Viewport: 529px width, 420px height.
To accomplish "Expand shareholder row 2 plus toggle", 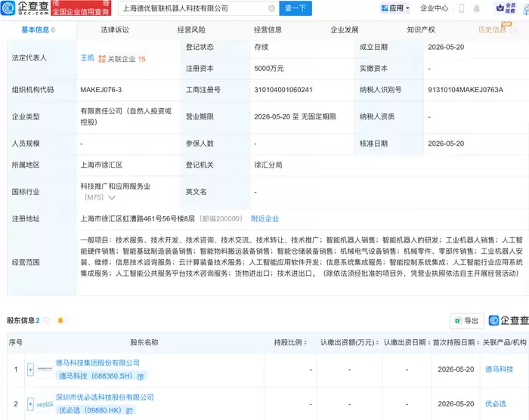I will click(30, 404).
